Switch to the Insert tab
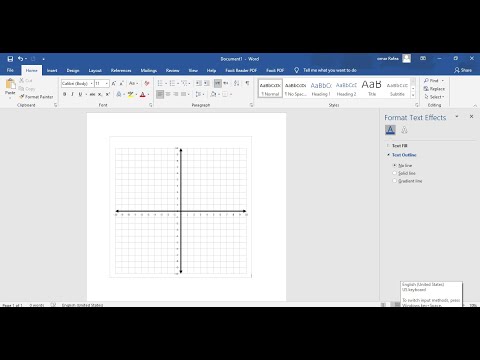This screenshot has height=360, width=480. click(52, 70)
